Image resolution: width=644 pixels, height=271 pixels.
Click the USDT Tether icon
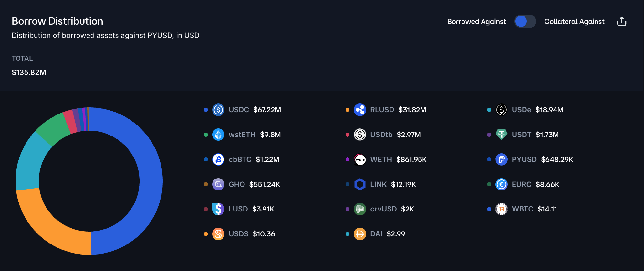point(501,135)
